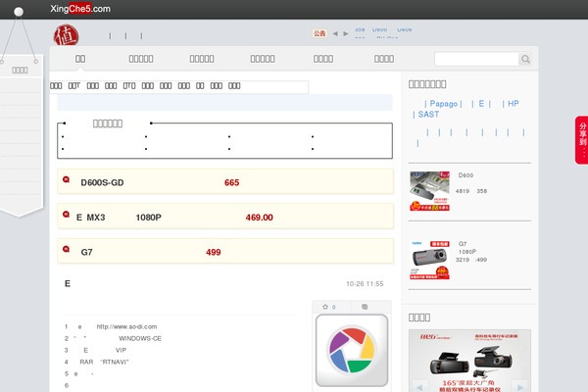Go to next ad banner slide

click(x=519, y=386)
